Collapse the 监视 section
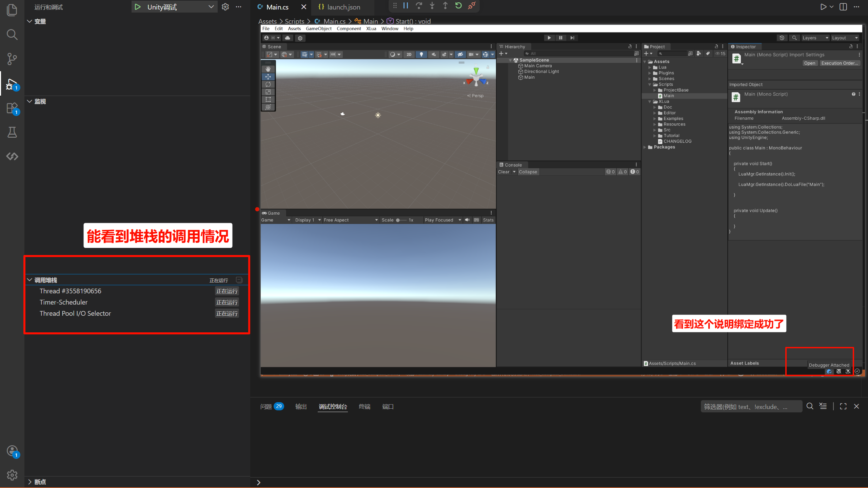 [30, 101]
